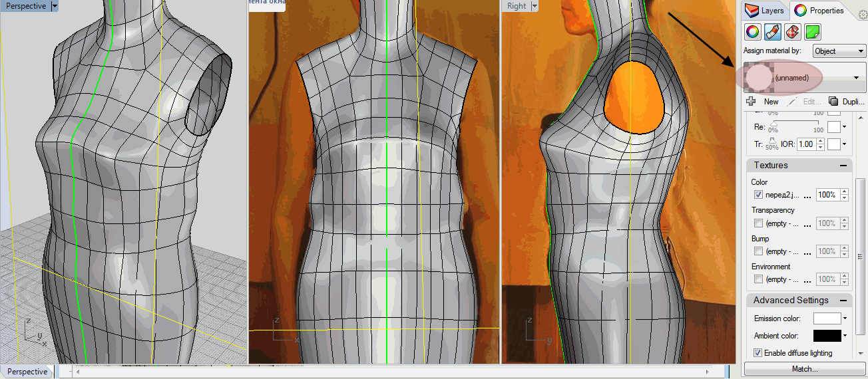Open Transparency color swatch dropdown arrow

(x=845, y=144)
